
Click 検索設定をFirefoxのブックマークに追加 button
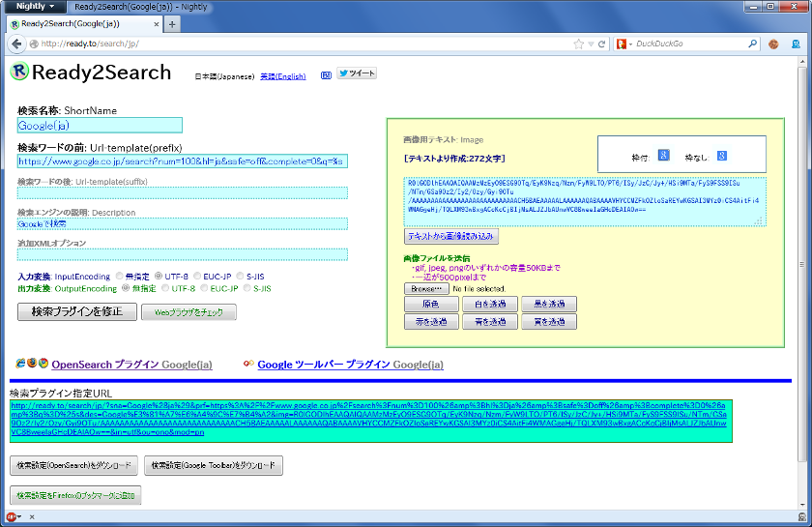(75, 495)
